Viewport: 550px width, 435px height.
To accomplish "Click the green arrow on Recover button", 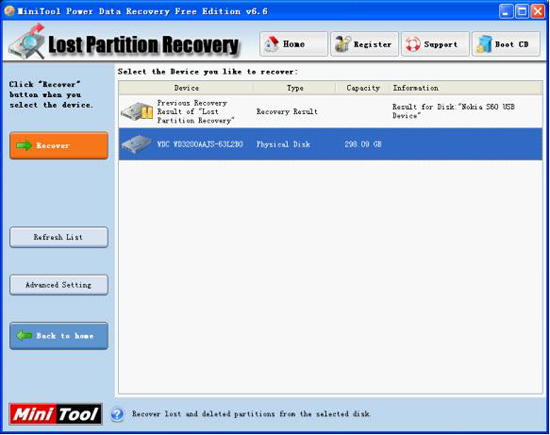I will [24, 145].
